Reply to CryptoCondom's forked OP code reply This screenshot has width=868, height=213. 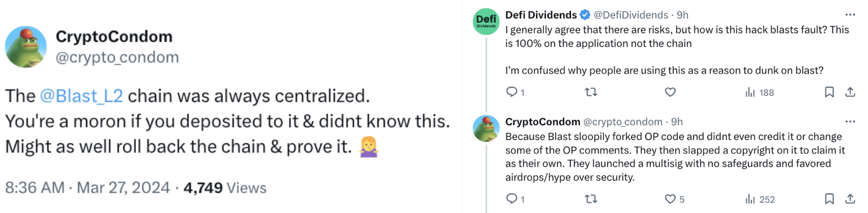[515, 199]
